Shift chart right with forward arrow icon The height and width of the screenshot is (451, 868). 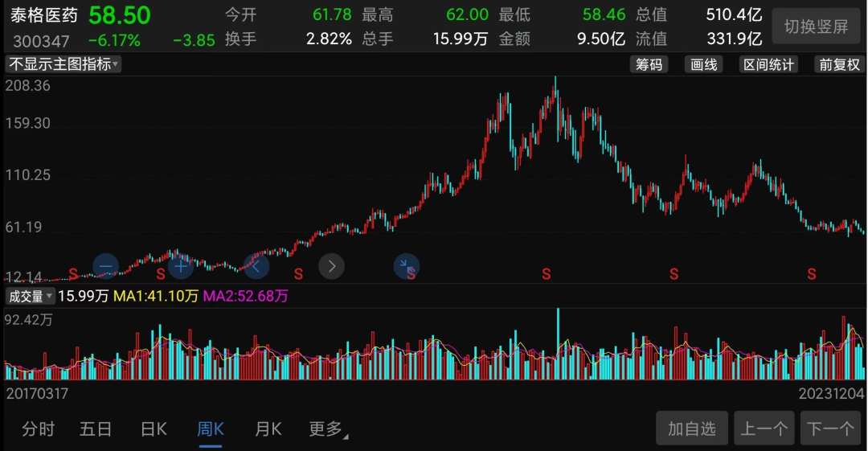pos(332,267)
